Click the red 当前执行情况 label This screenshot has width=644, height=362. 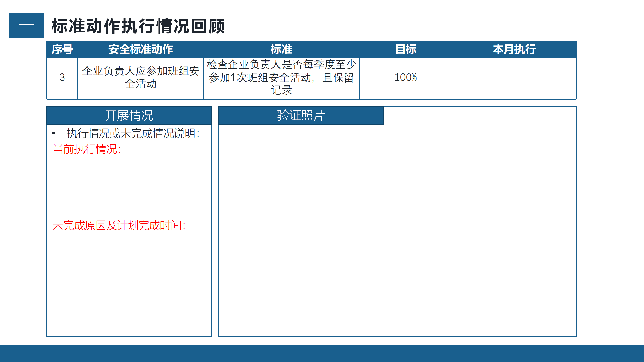[87, 149]
